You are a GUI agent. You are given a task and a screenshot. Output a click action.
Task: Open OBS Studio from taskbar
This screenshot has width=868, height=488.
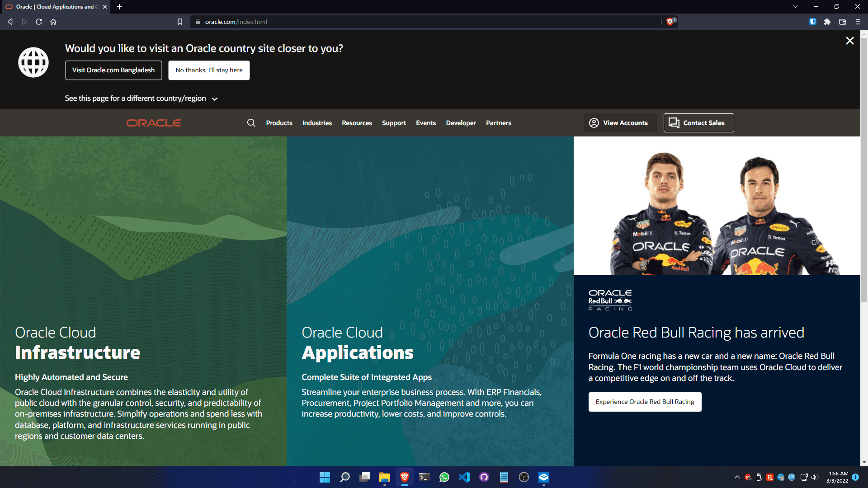click(x=524, y=477)
